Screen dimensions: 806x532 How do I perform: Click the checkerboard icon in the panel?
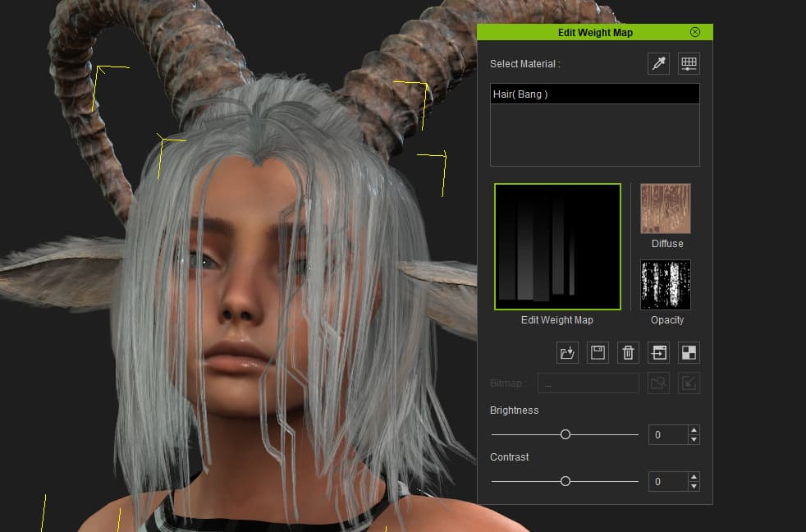689,353
